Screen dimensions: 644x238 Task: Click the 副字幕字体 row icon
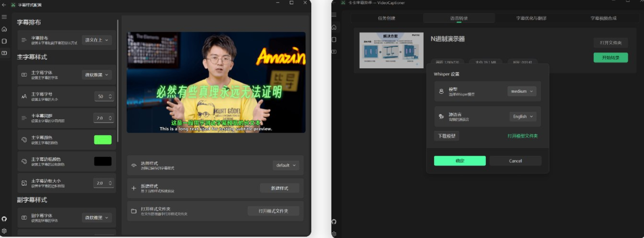click(24, 218)
